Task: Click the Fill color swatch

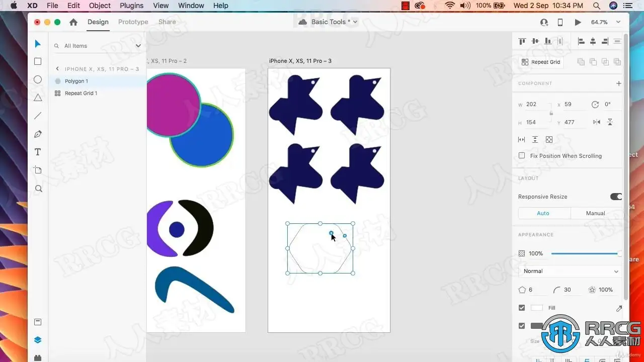Action: pos(537,308)
